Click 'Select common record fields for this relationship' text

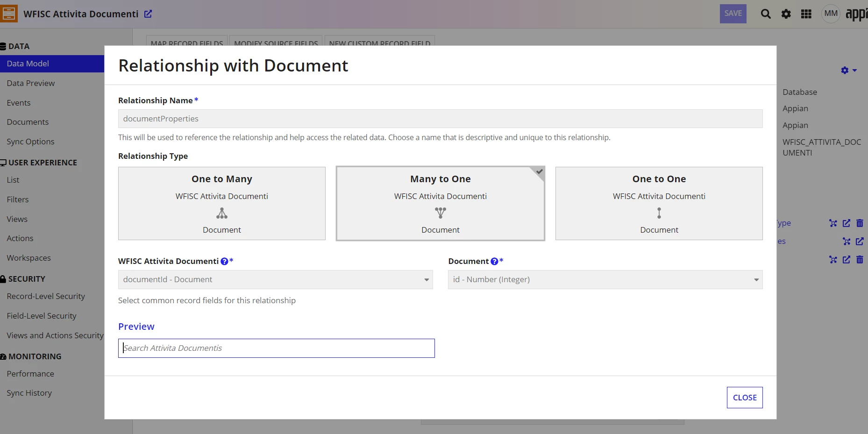click(x=207, y=300)
